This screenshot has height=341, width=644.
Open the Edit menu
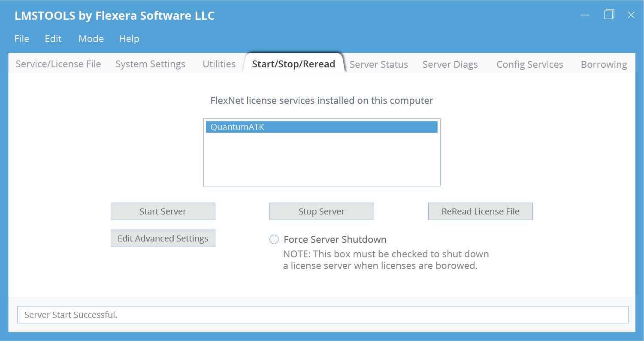(x=53, y=39)
